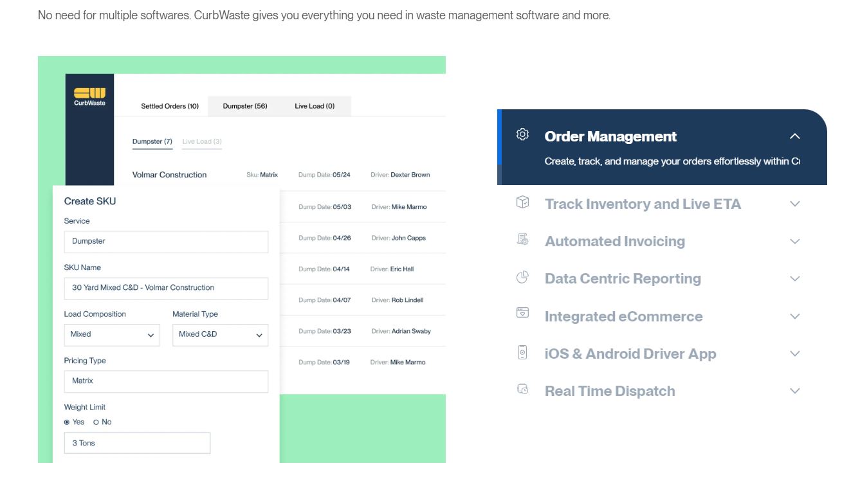Switch to the Live Load (0) tab
This screenshot has width=860, height=504.
click(x=315, y=106)
